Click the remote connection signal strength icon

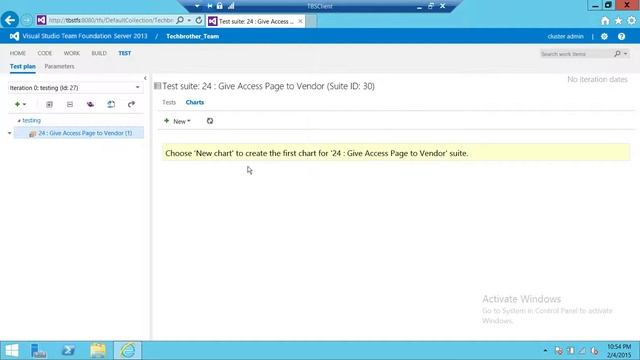click(231, 6)
